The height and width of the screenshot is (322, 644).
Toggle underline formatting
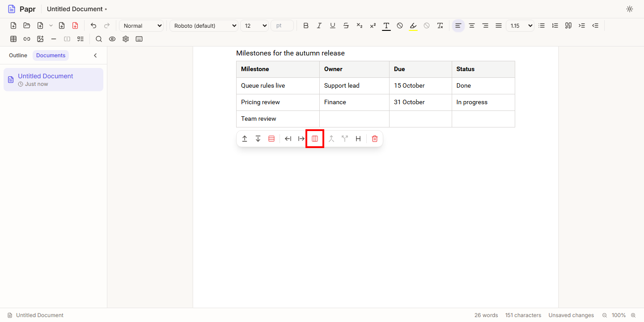click(x=333, y=25)
